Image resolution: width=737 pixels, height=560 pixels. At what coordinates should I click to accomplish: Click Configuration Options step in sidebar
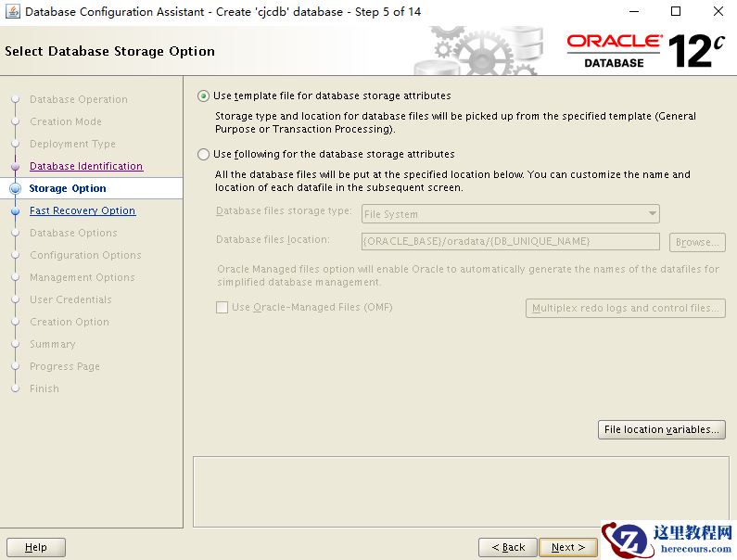pos(85,255)
